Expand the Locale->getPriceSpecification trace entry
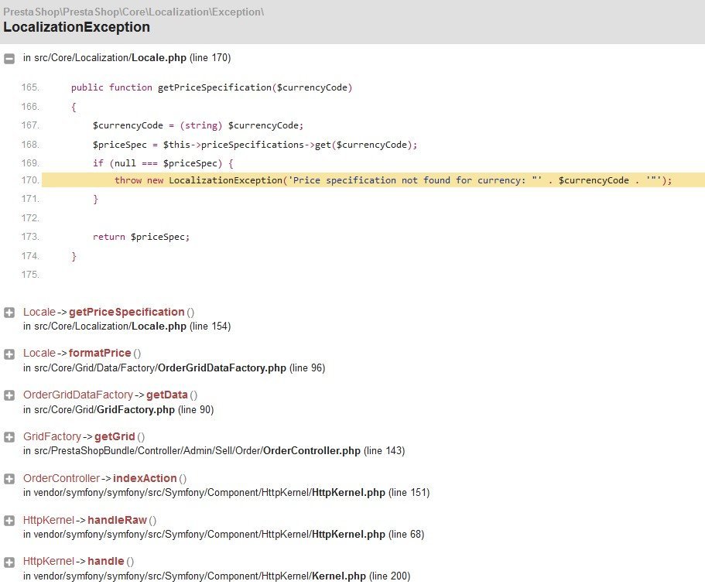This screenshot has width=705, height=588. (x=9, y=313)
